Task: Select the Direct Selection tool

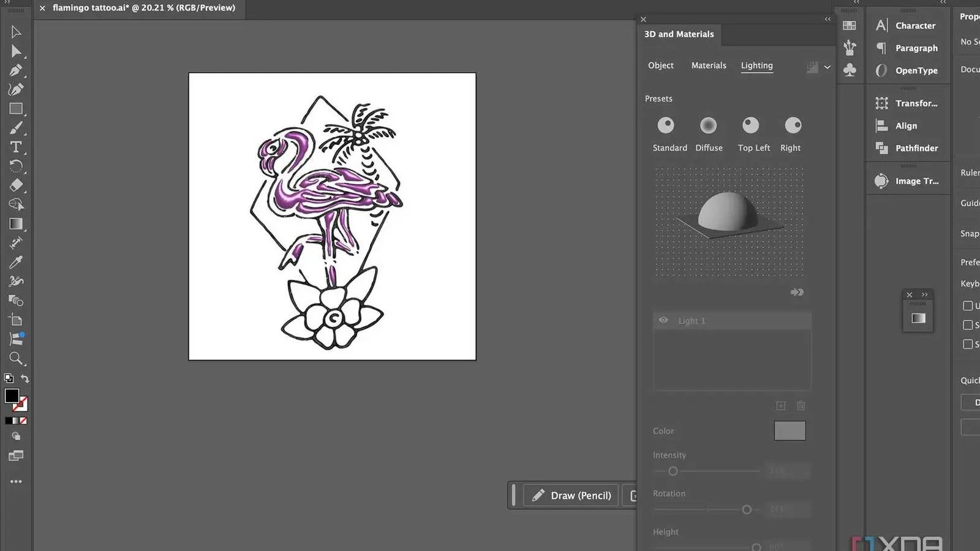Action: [x=16, y=51]
